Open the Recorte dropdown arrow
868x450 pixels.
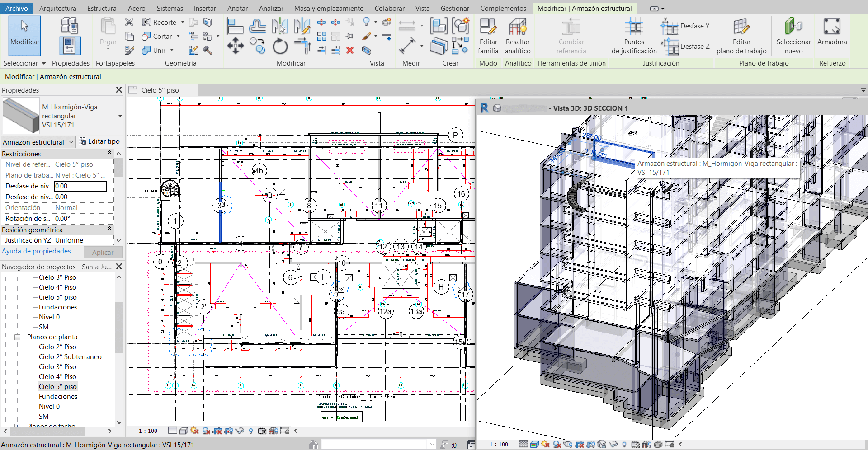pyautogui.click(x=183, y=22)
